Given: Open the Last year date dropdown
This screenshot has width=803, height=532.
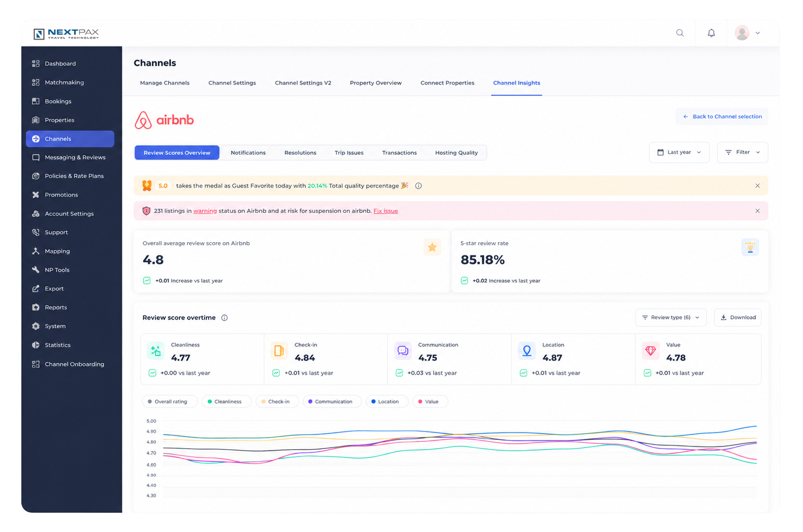Looking at the screenshot, I should pos(679,152).
